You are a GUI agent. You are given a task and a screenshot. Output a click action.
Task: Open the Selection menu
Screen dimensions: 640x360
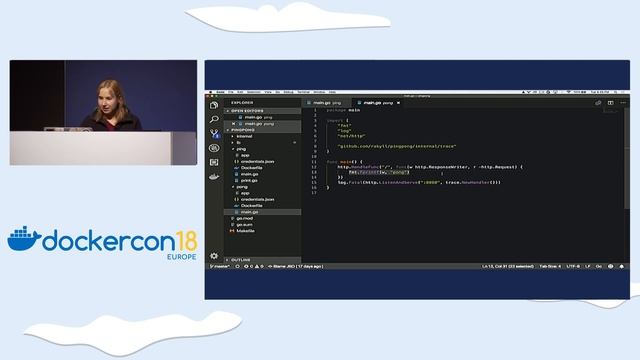click(253, 92)
